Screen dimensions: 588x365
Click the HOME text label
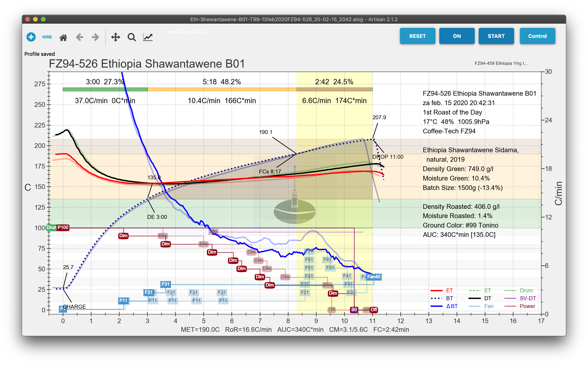pos(47,37)
